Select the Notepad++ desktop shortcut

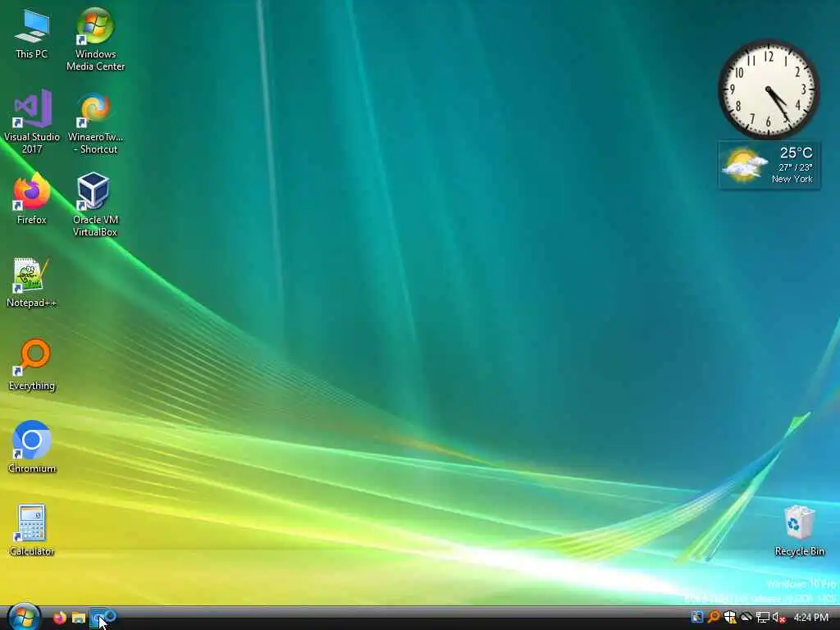pyautogui.click(x=32, y=282)
